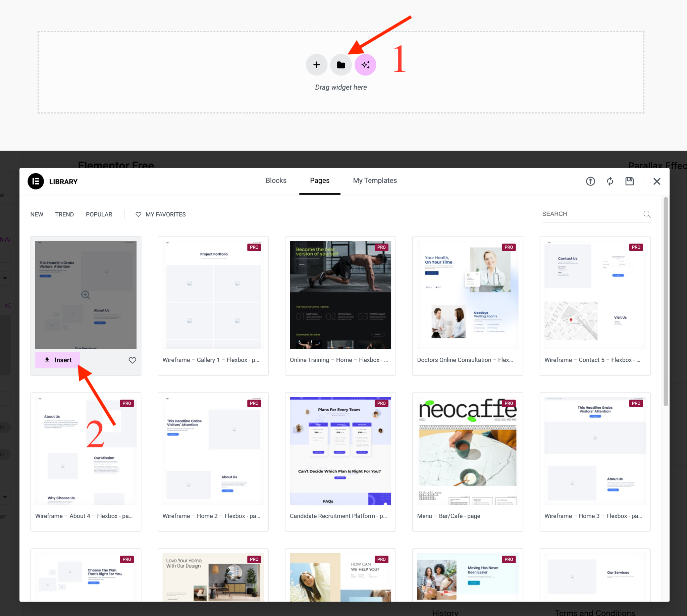Viewport: 687px width, 616px height.
Task: Click the Elementor AI magic icon
Action: click(x=366, y=64)
